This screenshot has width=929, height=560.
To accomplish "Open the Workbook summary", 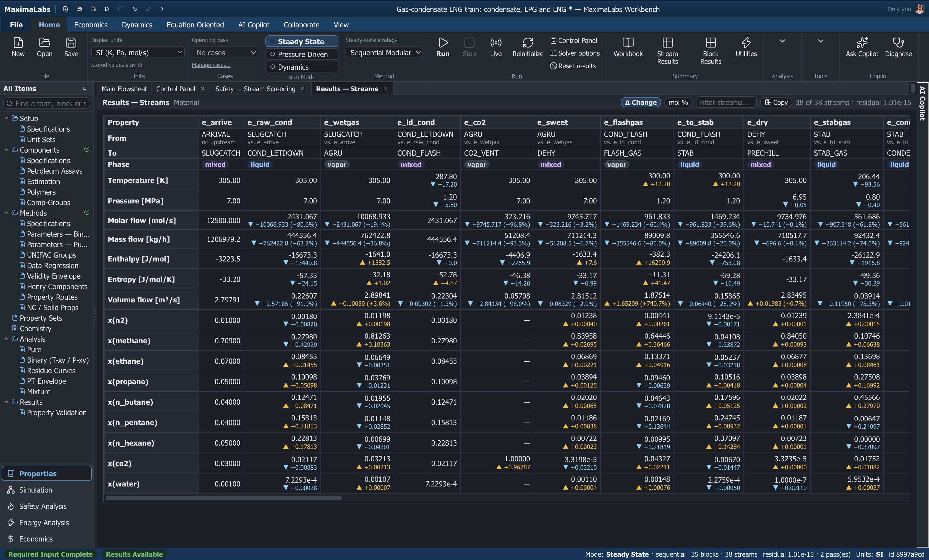I will 628,47.
